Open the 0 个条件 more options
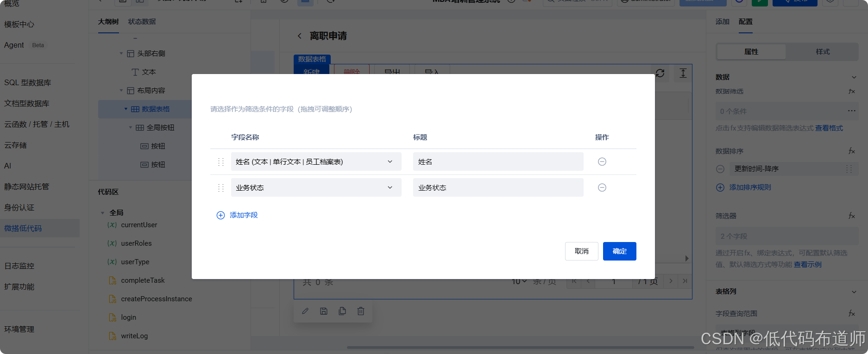Screen dimensions: 868x354 pyautogui.click(x=851, y=111)
